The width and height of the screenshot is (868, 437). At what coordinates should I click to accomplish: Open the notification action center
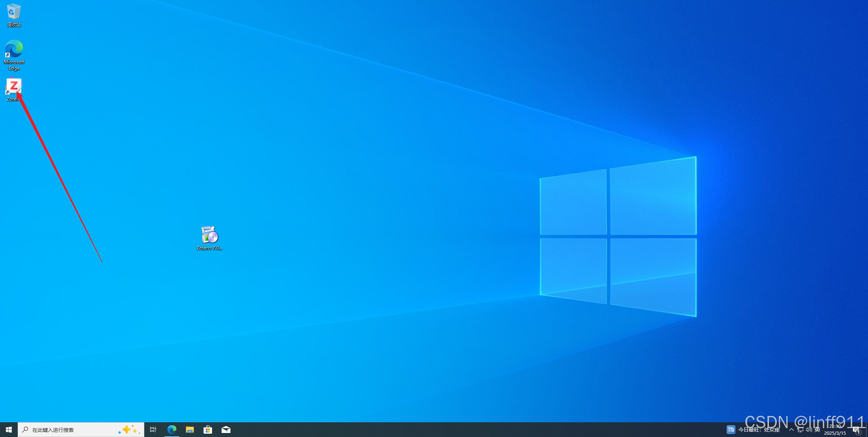pos(856,430)
